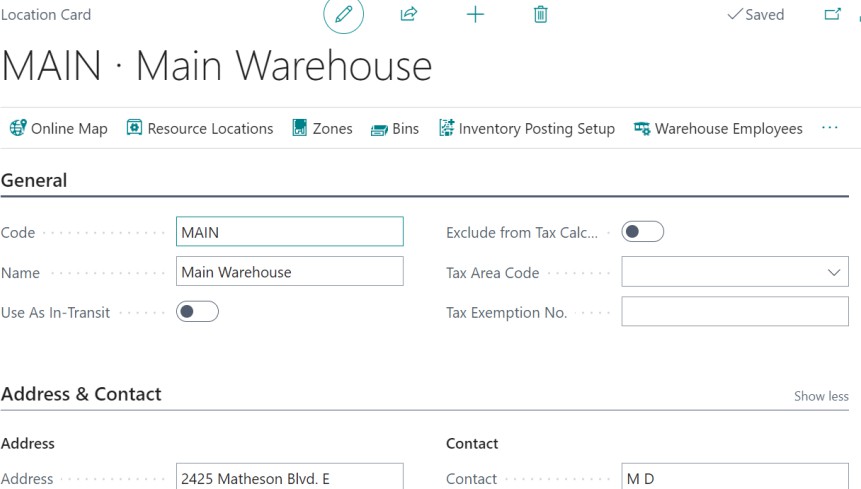Open the Zones action
Viewport: 861px width, 489px height.
pos(322,128)
